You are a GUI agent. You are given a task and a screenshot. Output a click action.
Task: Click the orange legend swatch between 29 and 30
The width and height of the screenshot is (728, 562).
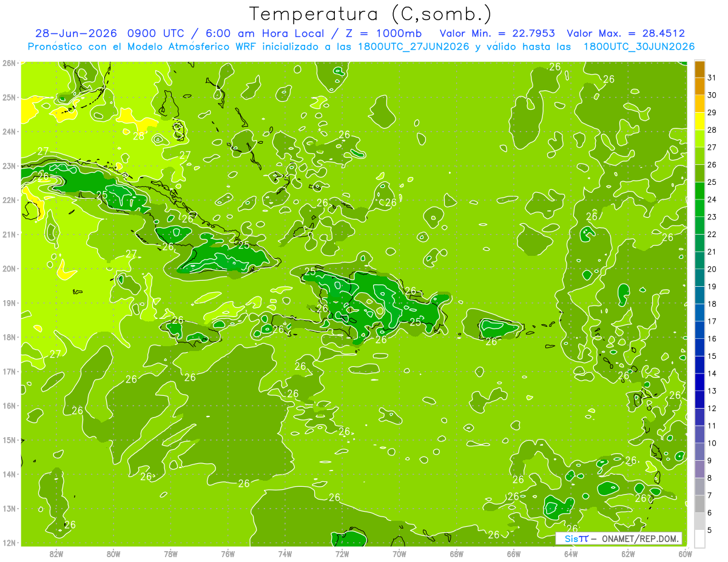coord(699,104)
